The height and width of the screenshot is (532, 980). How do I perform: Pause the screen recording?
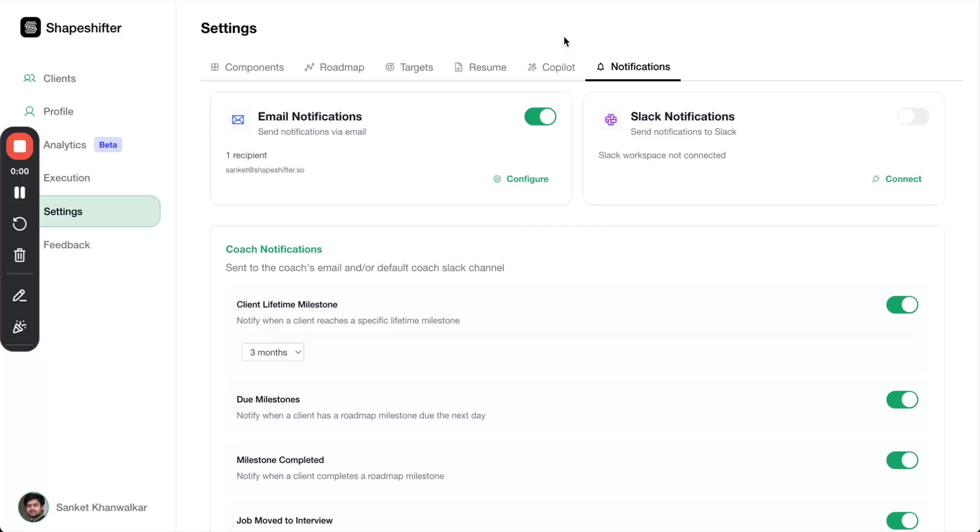(20, 193)
